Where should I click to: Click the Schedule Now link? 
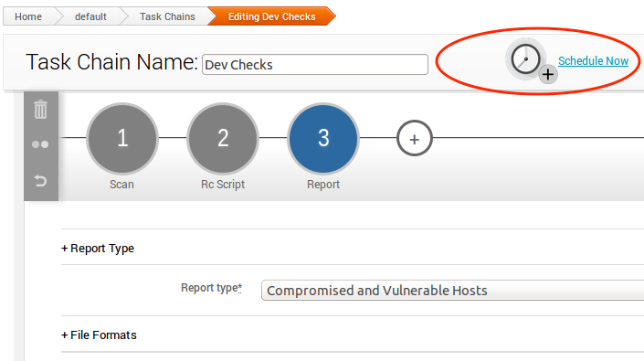(x=593, y=61)
